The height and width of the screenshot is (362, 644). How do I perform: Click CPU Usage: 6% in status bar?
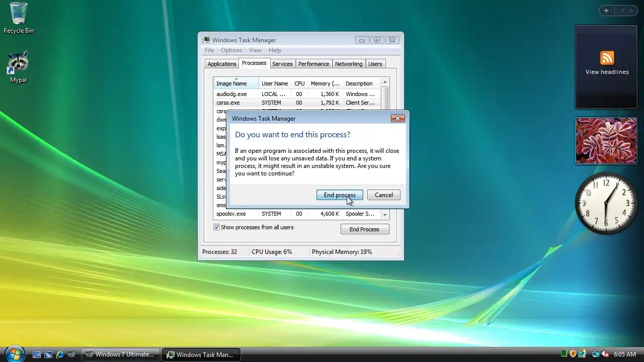click(x=272, y=252)
